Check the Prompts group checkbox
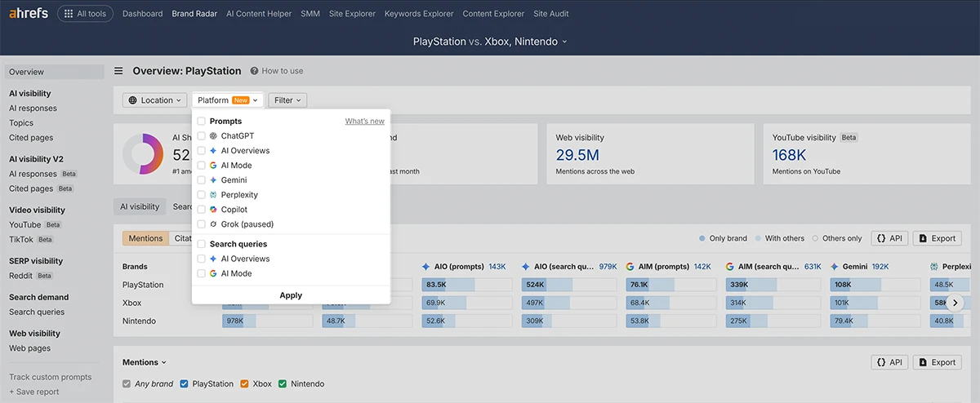This screenshot has width=980, height=403. pyautogui.click(x=202, y=122)
